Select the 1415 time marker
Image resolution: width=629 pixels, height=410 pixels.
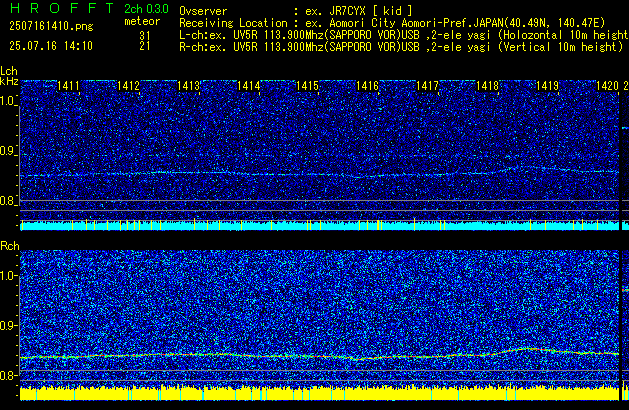click(307, 86)
